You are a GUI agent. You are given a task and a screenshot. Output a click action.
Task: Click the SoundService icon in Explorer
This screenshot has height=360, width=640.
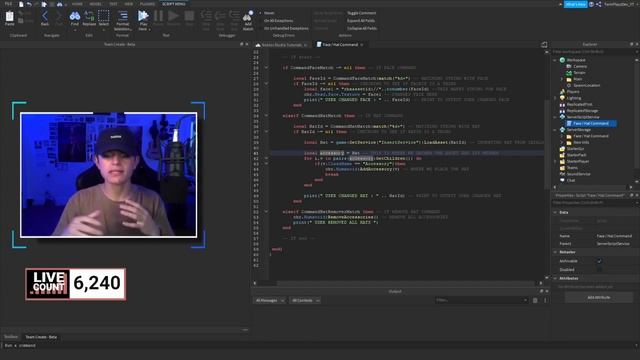[562, 174]
